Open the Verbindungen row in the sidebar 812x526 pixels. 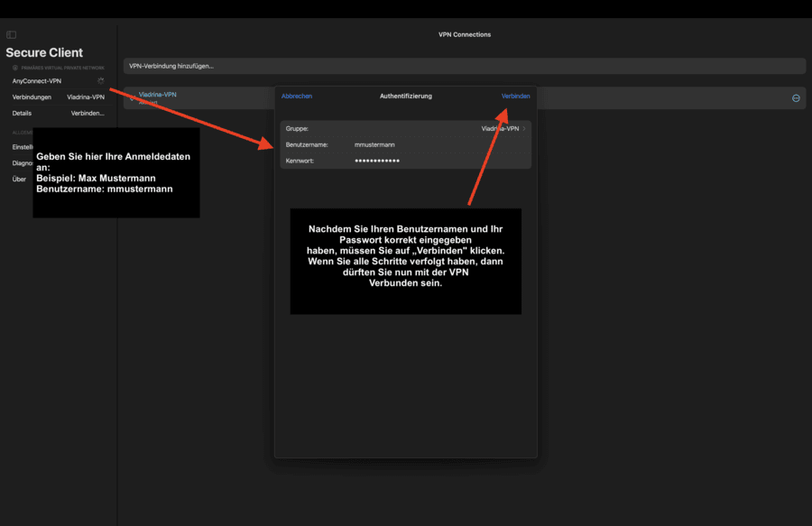[59, 97]
